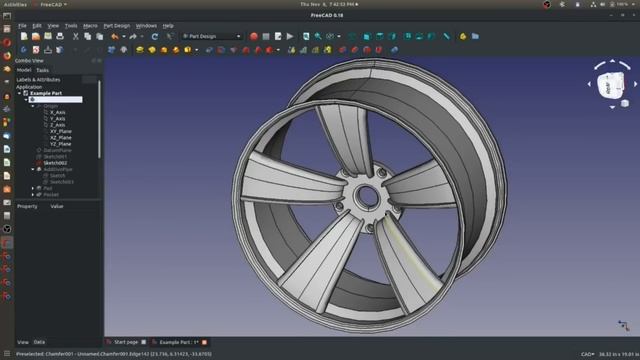640x360 pixels.
Task: Click the Cut scissors icon
Action: [x=76, y=36]
